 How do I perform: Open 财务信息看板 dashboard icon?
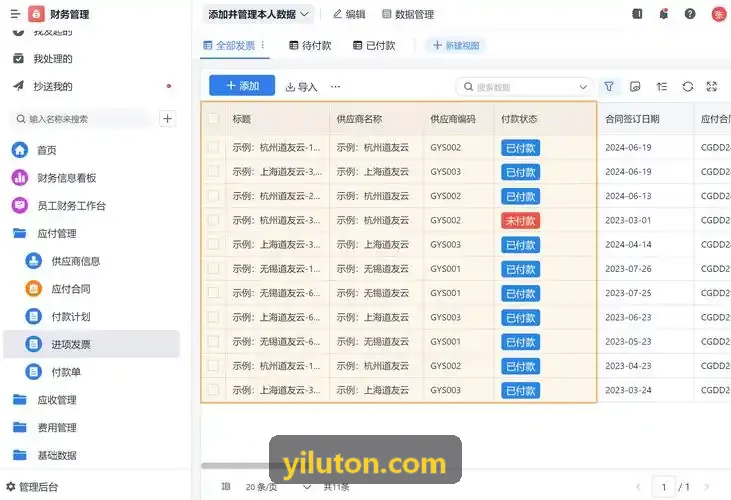tap(20, 178)
